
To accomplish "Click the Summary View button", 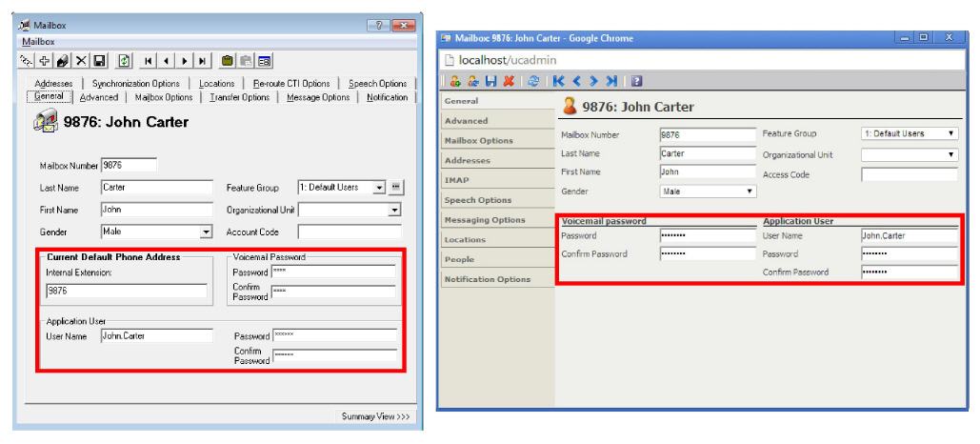I will coord(375,416).
